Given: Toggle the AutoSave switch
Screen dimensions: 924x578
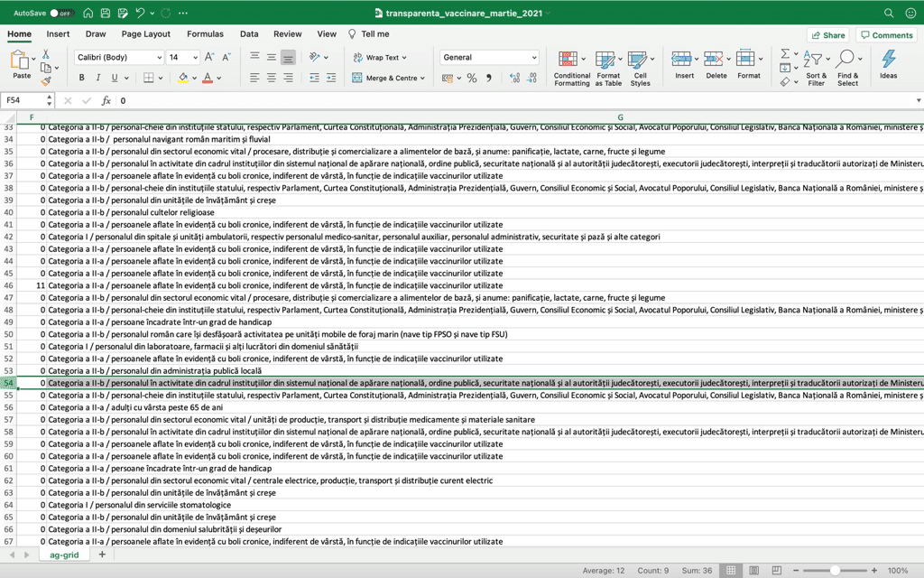Looking at the screenshot, I should (x=60, y=14).
